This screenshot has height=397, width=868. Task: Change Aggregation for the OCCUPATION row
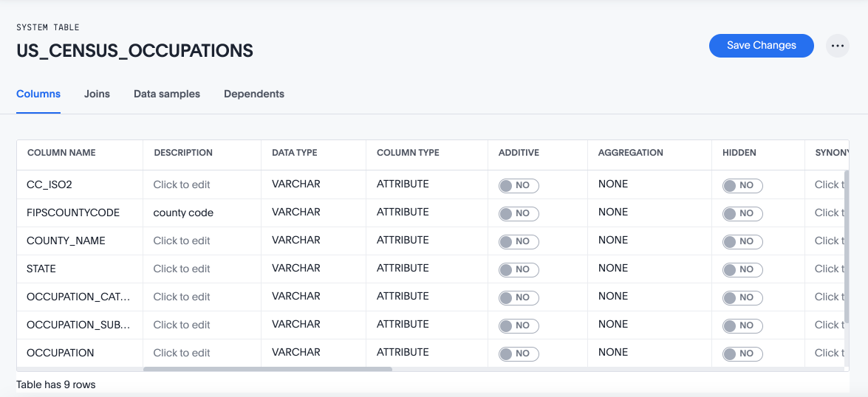pos(613,352)
